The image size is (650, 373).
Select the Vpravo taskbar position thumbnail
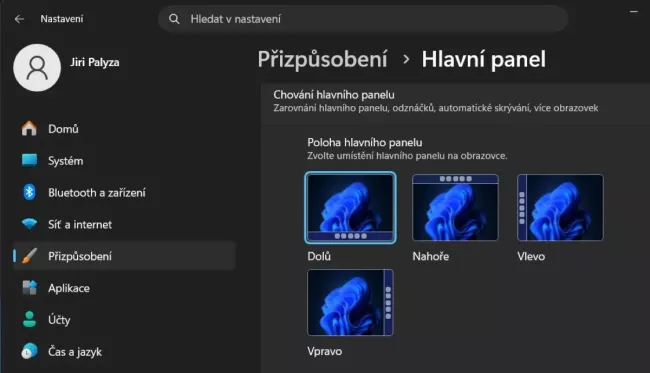click(350, 303)
